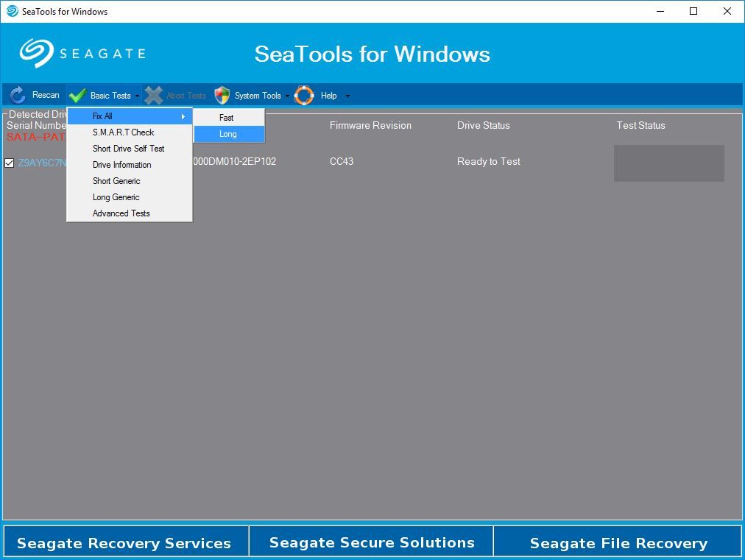The image size is (745, 560).
Task: Click the SeaTools title bar app icon
Action: click(13, 11)
